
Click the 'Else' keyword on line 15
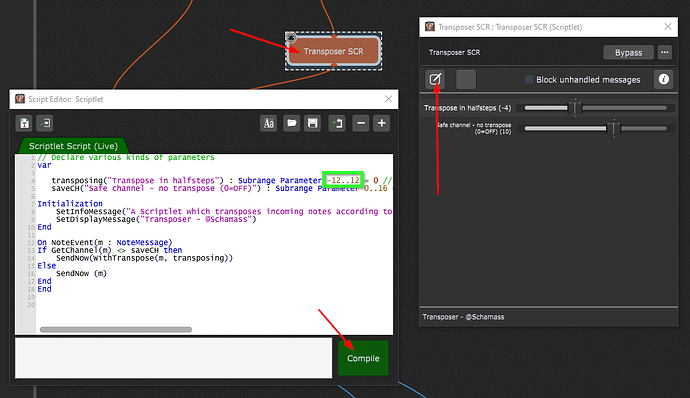point(47,265)
